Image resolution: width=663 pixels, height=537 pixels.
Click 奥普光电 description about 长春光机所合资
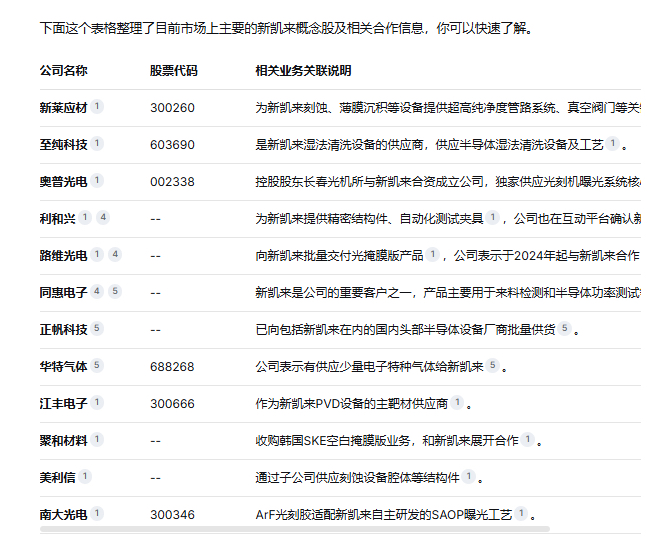pyautogui.click(x=448, y=182)
